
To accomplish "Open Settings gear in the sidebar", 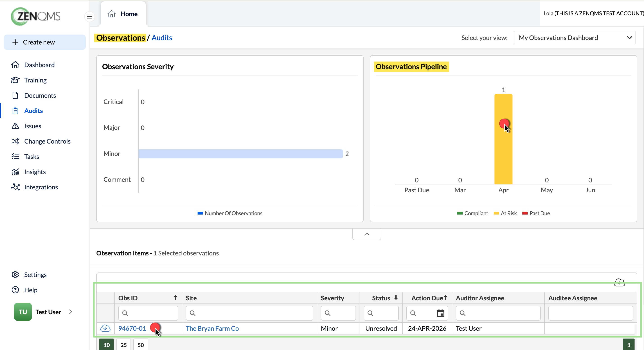I will (x=15, y=274).
